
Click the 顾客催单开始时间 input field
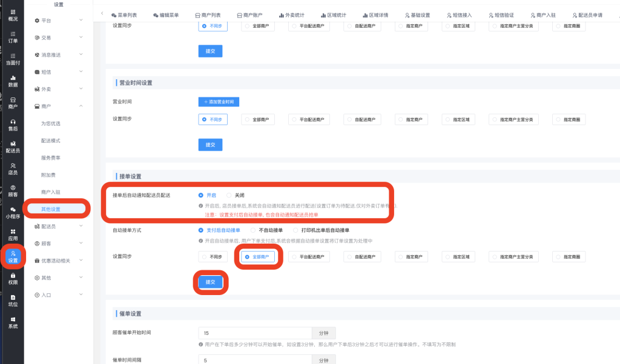[255, 333]
